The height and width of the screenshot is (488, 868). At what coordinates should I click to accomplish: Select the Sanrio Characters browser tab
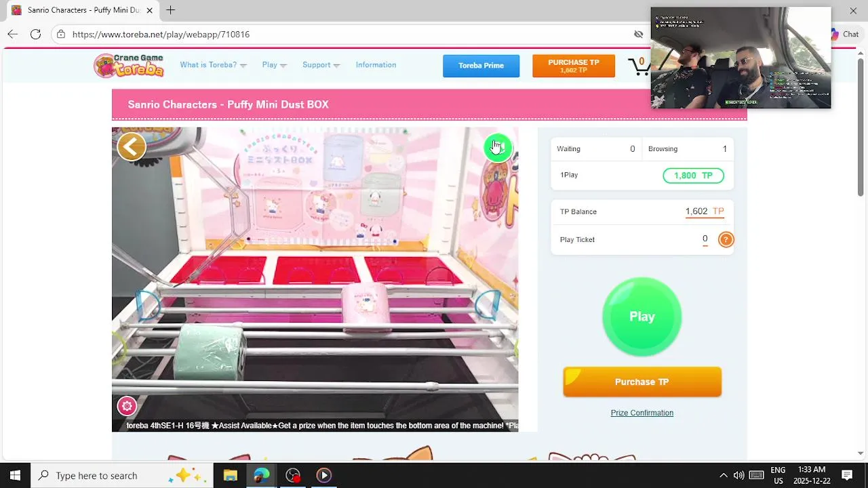83,10
